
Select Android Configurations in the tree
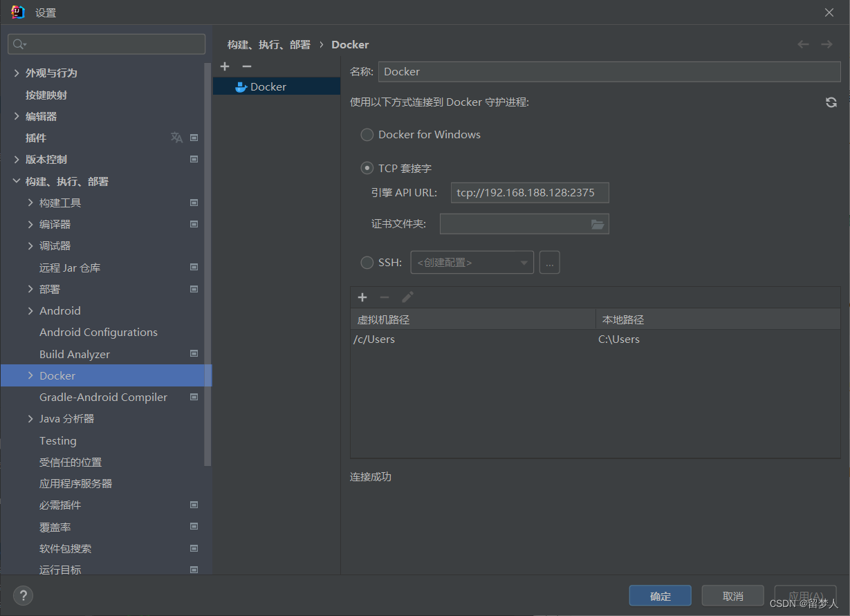tap(98, 332)
